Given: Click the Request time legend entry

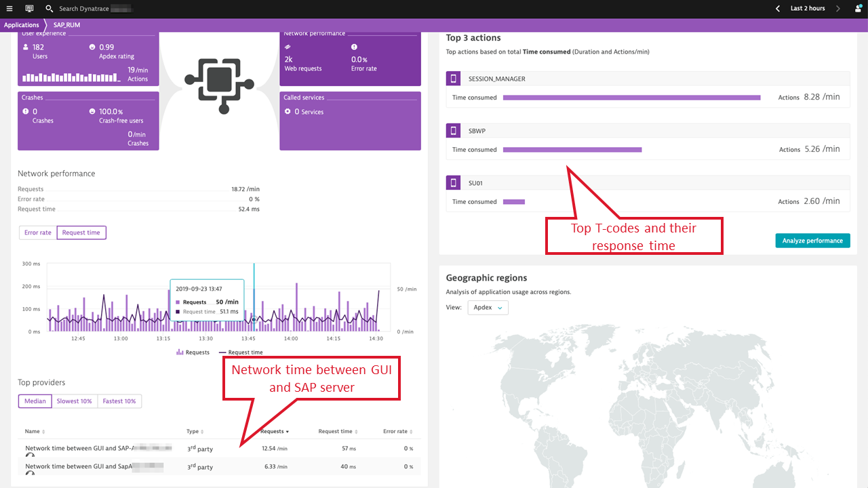Looking at the screenshot, I should coord(241,352).
